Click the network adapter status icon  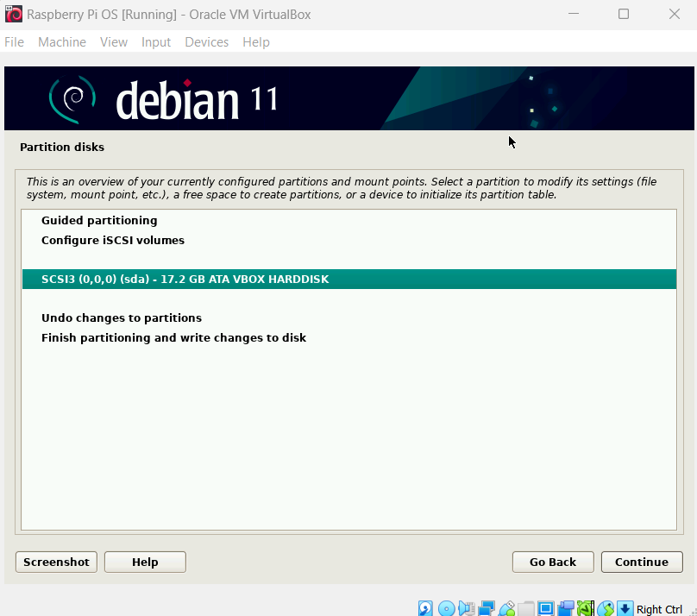(x=487, y=608)
